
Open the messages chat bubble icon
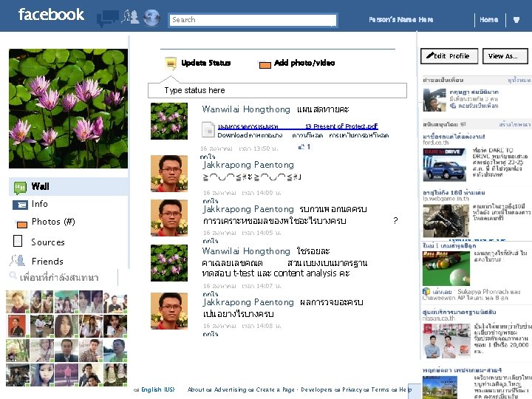pos(108,18)
